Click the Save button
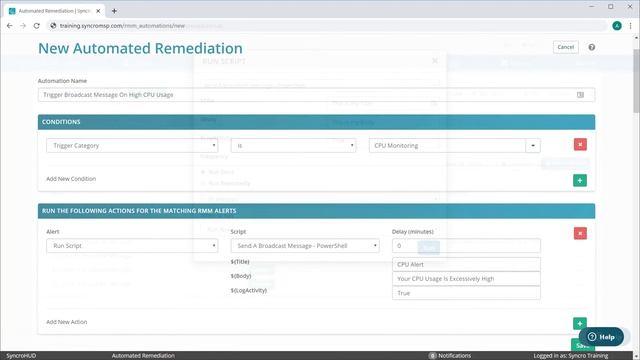This screenshot has height=360, width=640. pyautogui.click(x=582, y=345)
